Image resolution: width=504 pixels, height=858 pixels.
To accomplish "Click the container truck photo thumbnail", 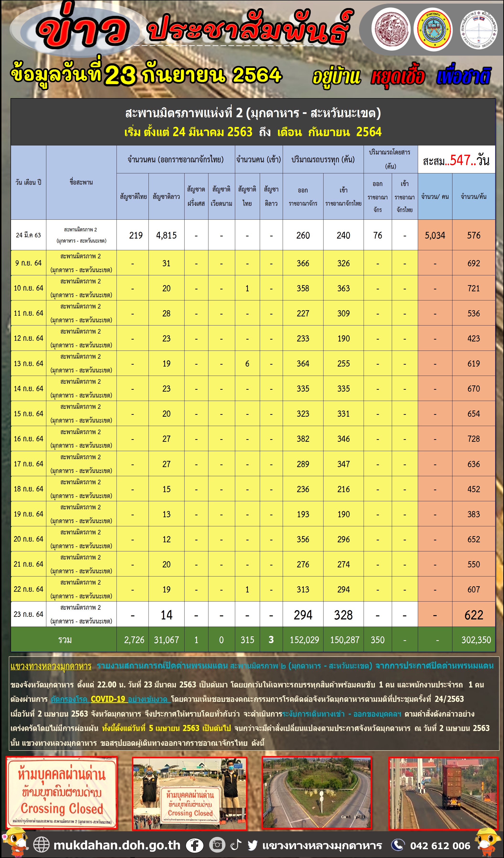I will (x=443, y=793).
